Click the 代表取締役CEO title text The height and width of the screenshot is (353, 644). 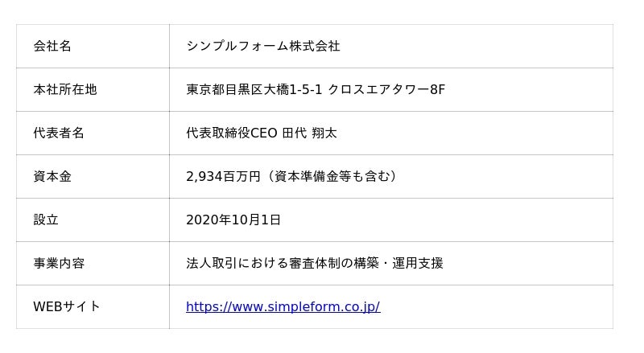232,133
